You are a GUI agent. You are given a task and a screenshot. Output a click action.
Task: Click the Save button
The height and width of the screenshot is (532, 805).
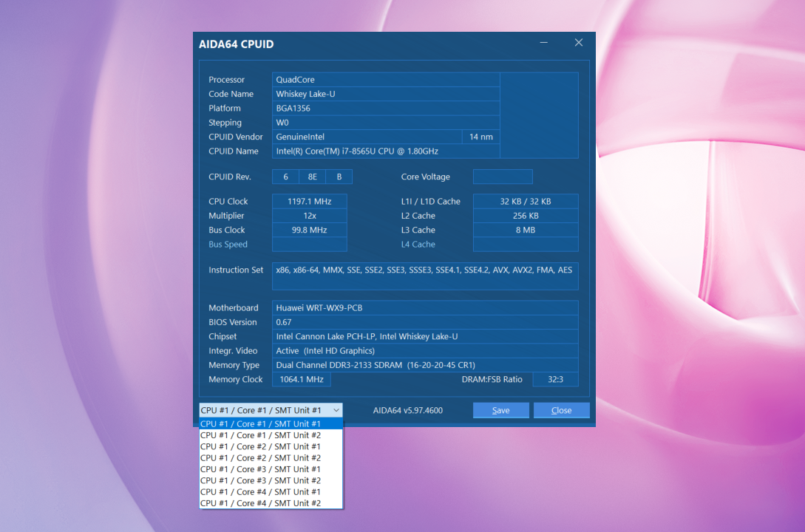click(x=500, y=410)
